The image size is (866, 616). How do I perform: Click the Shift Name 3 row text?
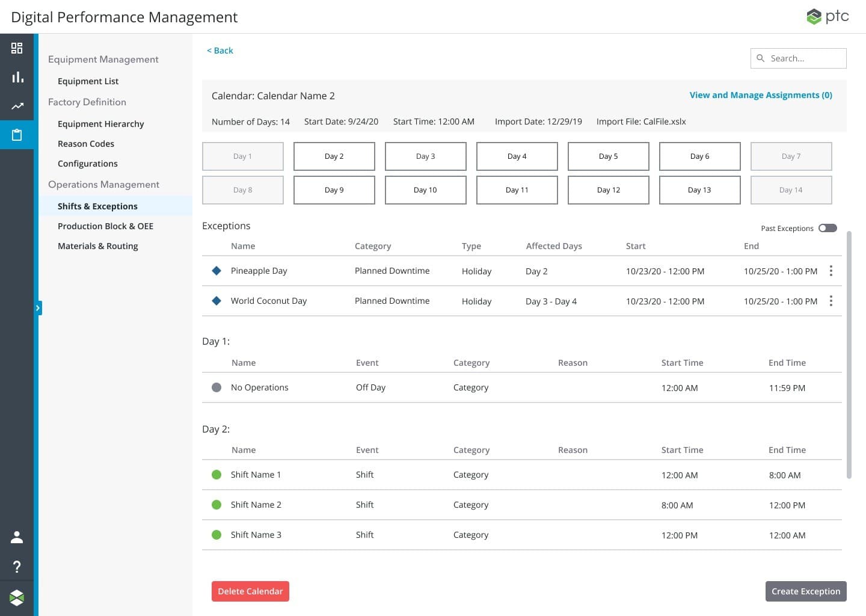coord(256,535)
